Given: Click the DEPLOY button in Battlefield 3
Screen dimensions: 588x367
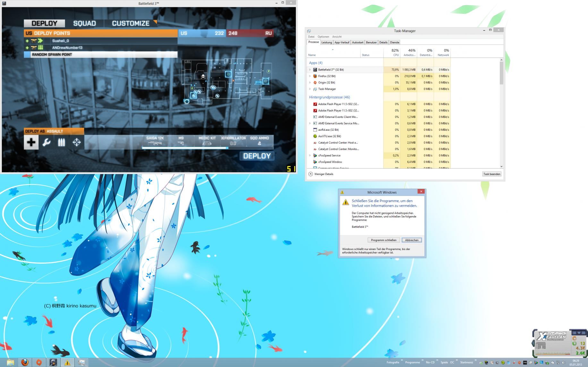Looking at the screenshot, I should point(257,156).
